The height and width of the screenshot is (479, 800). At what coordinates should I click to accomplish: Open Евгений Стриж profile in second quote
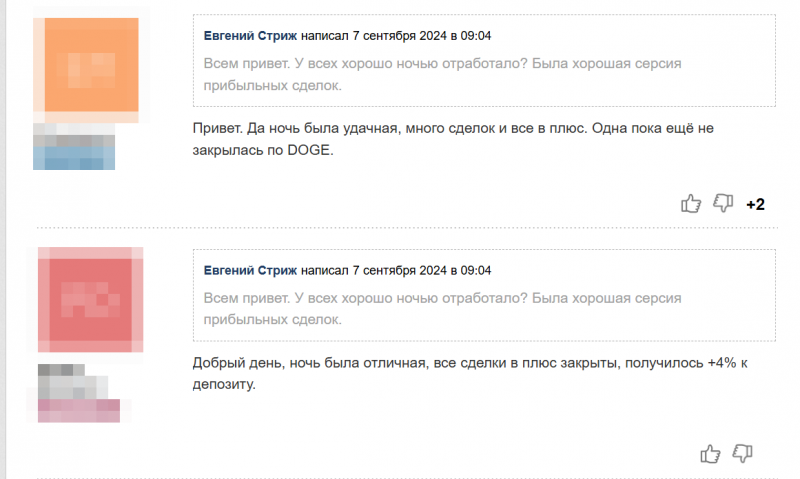(250, 271)
